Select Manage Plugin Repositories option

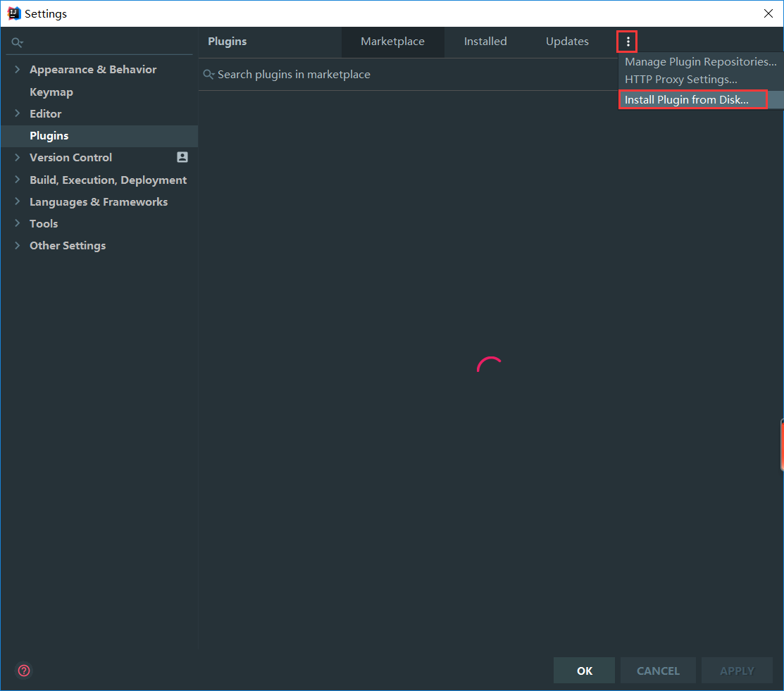tap(700, 62)
